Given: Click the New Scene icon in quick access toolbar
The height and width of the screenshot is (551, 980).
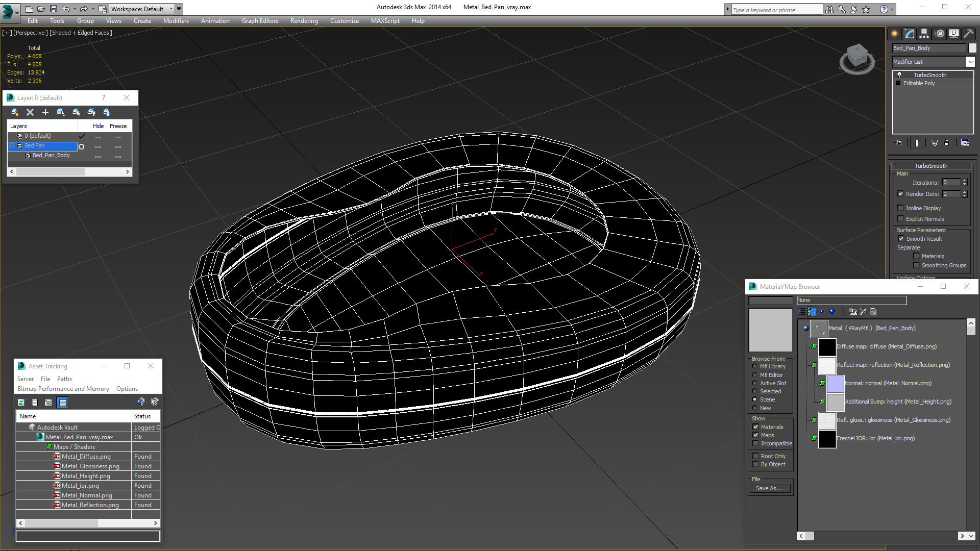Looking at the screenshot, I should (29, 9).
